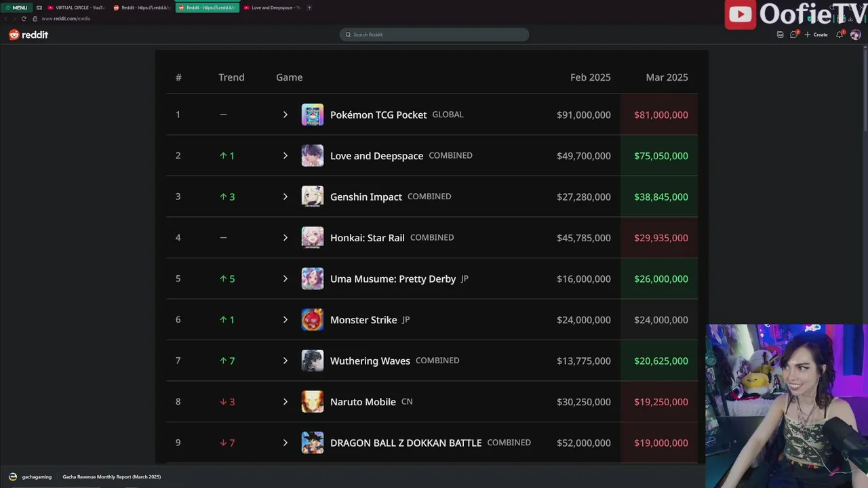The height and width of the screenshot is (488, 868).
Task: Click the Game column header
Action: pyautogui.click(x=290, y=77)
